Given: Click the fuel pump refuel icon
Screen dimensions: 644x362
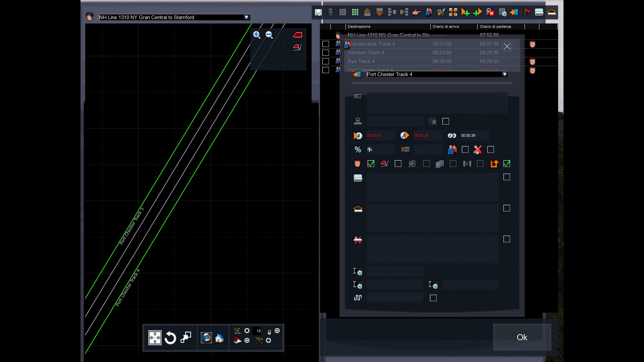Looking at the screenshot, I should pyautogui.click(x=441, y=12).
